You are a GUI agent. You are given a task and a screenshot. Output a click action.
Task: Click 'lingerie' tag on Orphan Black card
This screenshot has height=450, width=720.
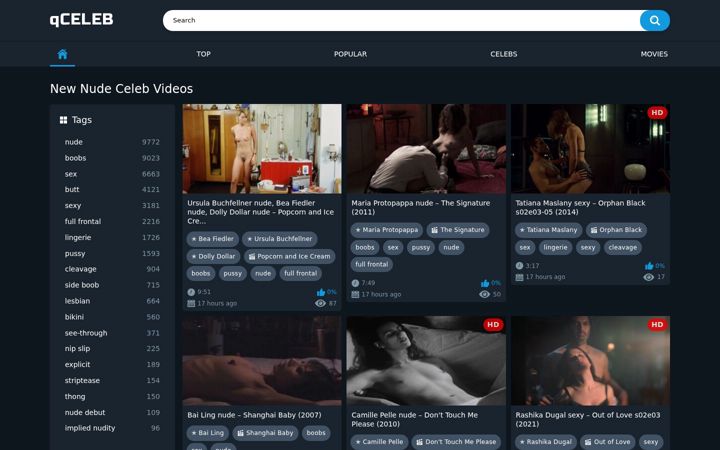point(555,248)
